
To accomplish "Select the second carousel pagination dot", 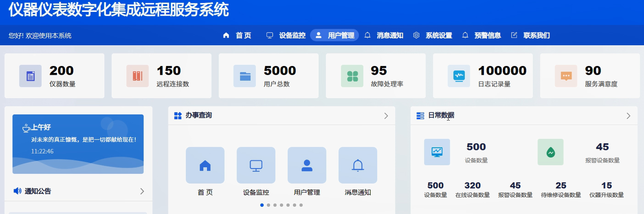I will pos(268,205).
